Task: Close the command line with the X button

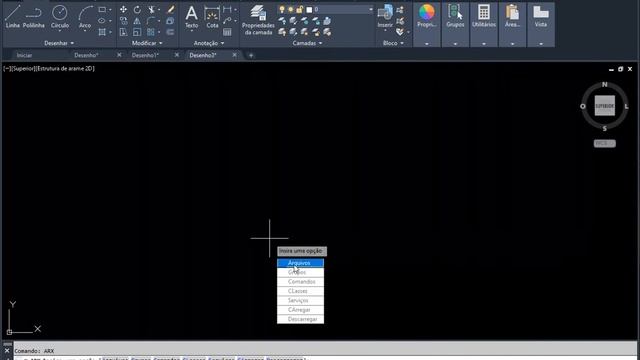Action: [7, 351]
